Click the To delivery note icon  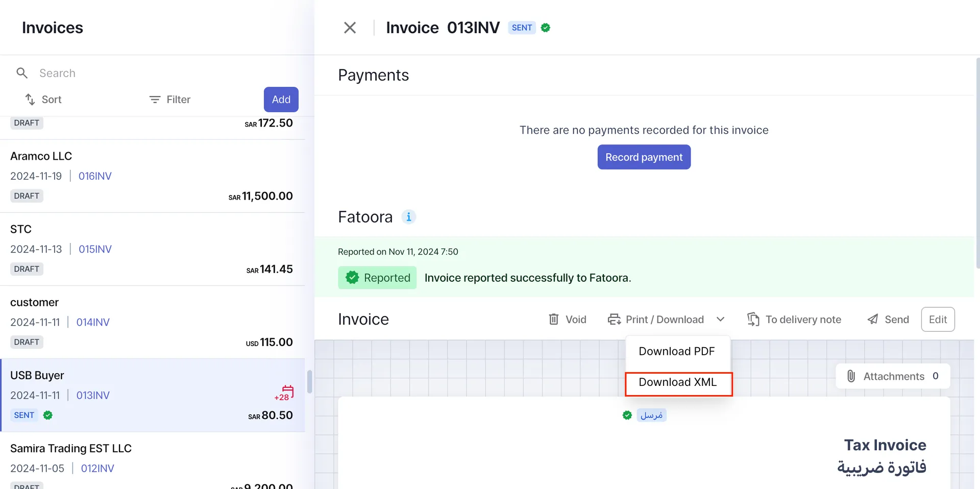(x=753, y=320)
